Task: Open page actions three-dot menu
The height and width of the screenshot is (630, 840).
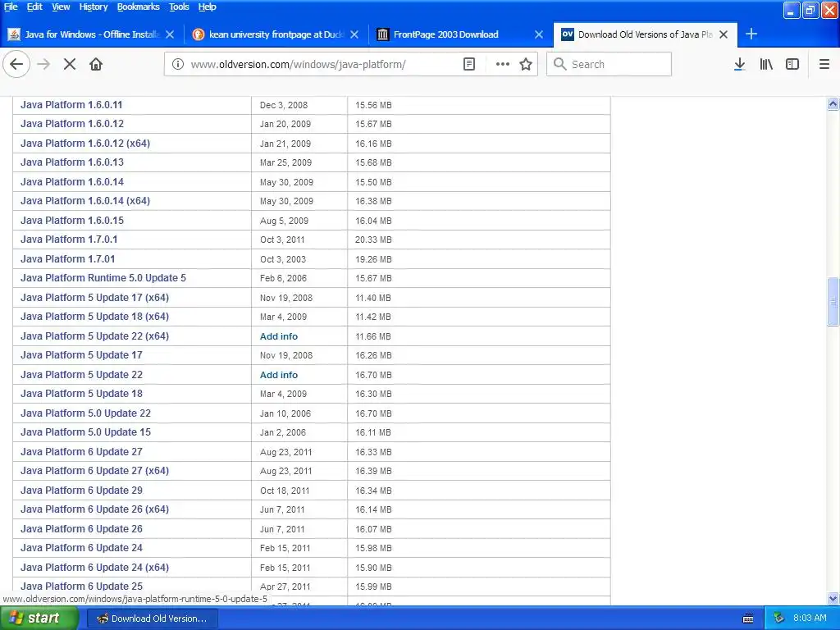Action: tap(502, 64)
